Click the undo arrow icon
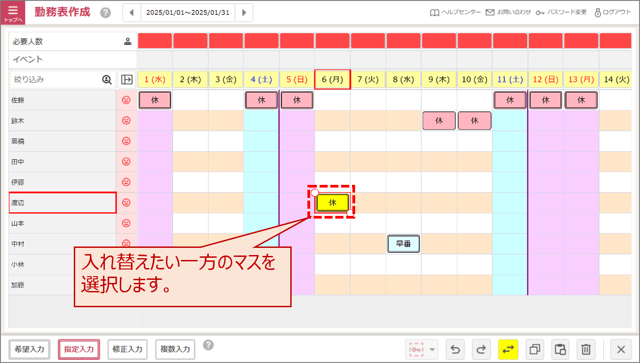Viewport: 640px width, 363px height. [455, 350]
